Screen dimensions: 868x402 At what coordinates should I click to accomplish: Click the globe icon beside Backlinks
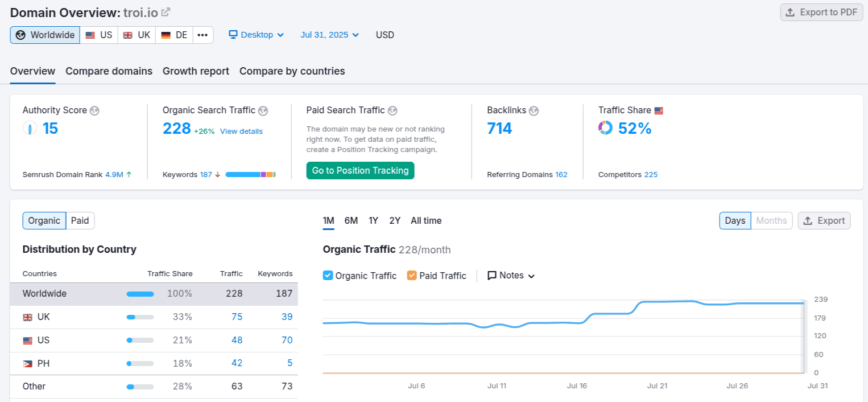[534, 110]
